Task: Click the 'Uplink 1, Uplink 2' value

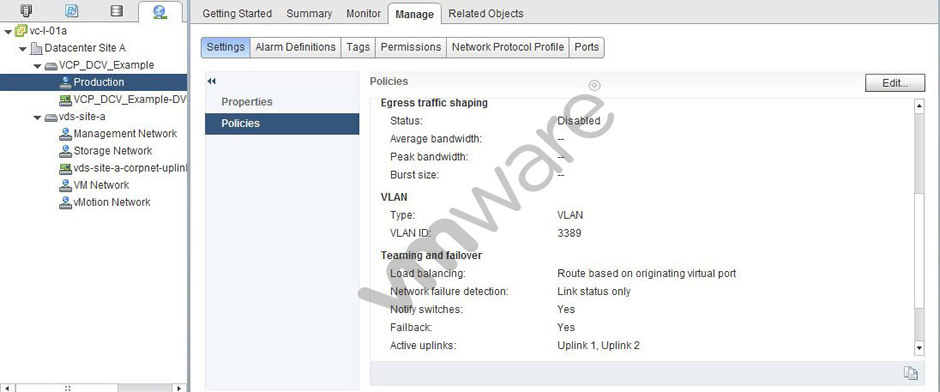Action: coord(598,345)
